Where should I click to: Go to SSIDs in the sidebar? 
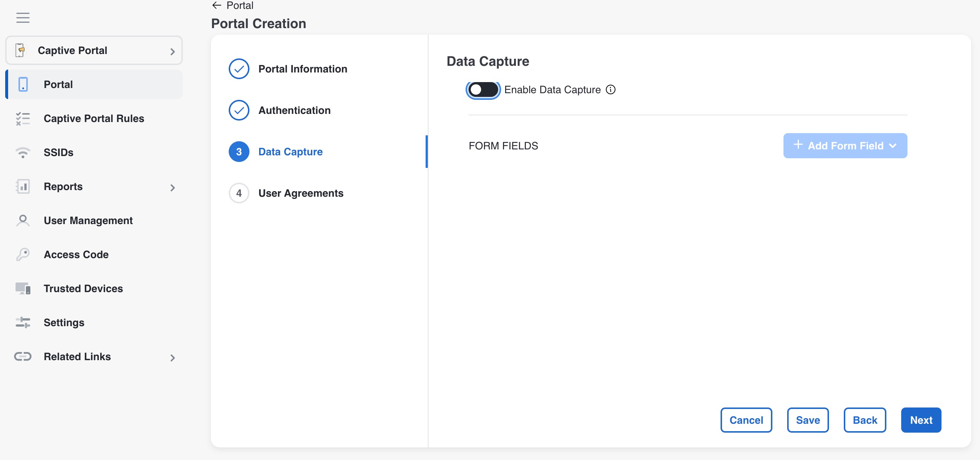[x=94, y=152]
